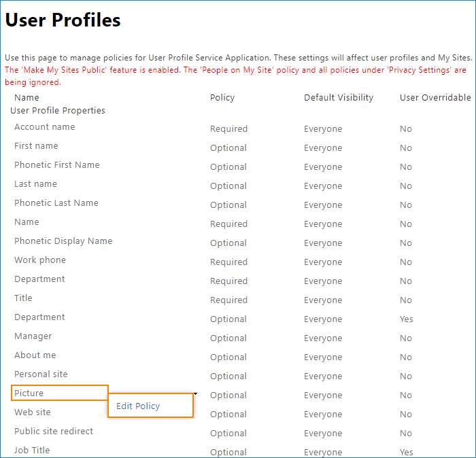
Task: Click Optional policy in First name row
Action: [228, 147]
